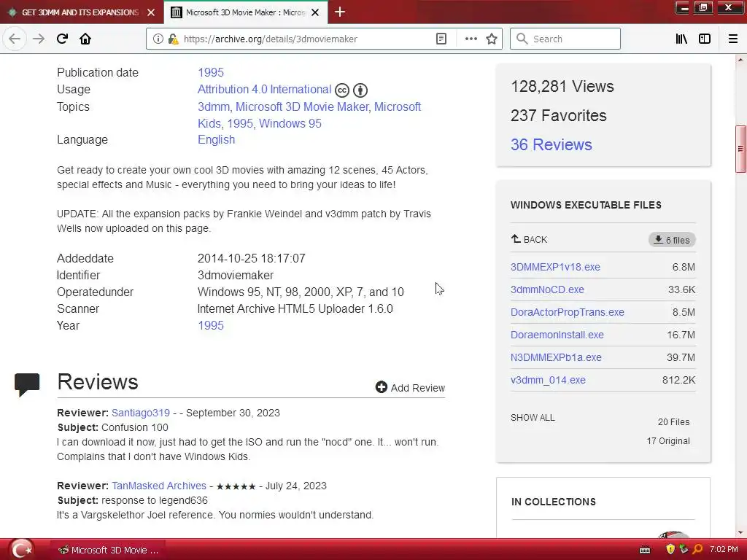Image resolution: width=747 pixels, height=560 pixels.
Task: Download 3DMMEXP1v18.exe
Action: click(x=555, y=267)
